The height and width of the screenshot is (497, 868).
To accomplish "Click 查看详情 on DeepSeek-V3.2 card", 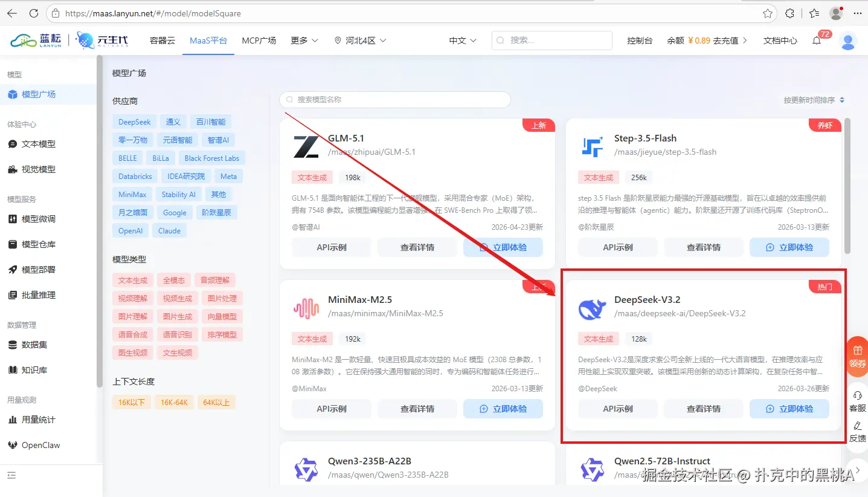I will (x=704, y=409).
